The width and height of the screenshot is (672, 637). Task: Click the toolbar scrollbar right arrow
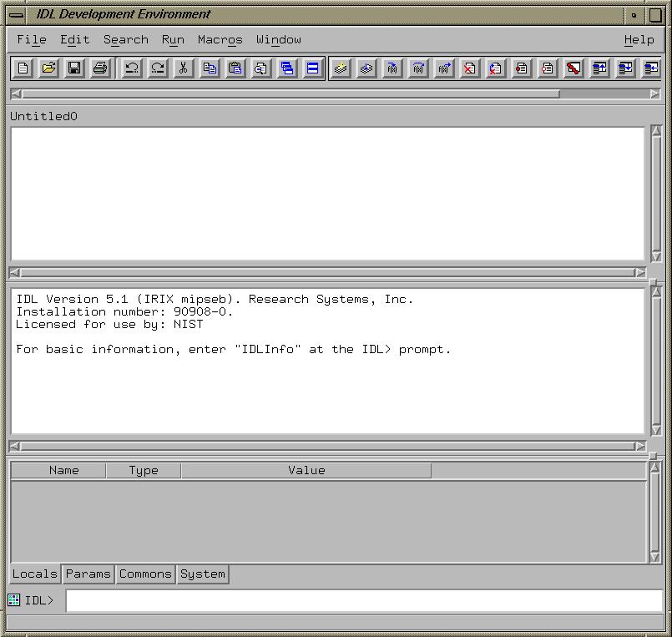pos(654,94)
